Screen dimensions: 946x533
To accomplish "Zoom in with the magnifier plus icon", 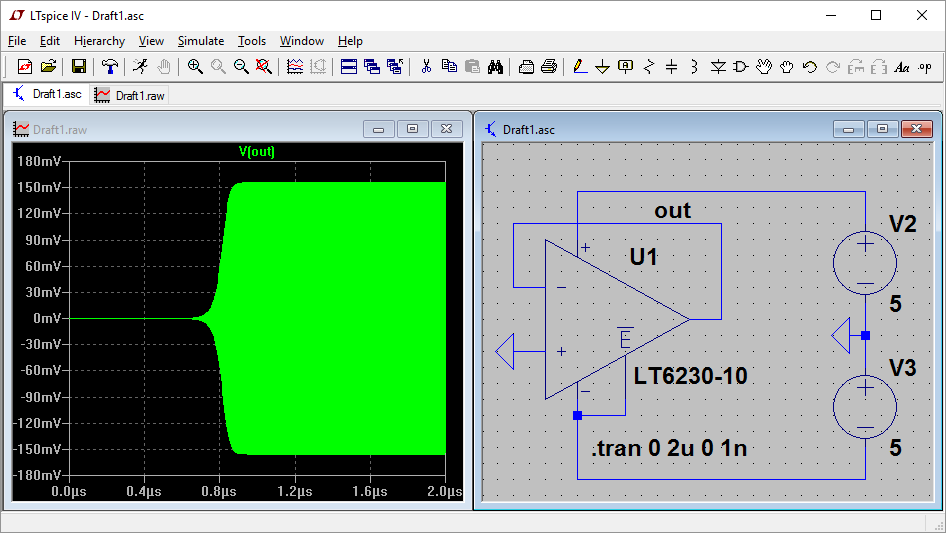I will click(x=195, y=66).
